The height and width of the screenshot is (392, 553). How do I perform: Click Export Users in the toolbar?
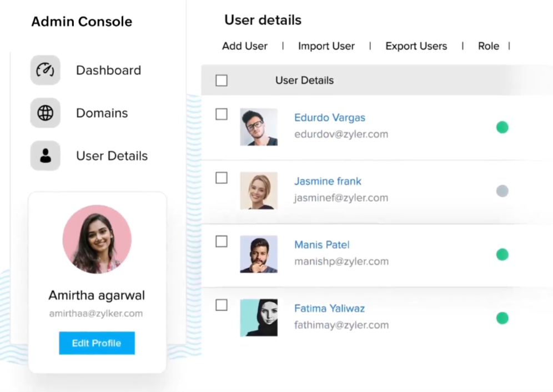click(416, 46)
